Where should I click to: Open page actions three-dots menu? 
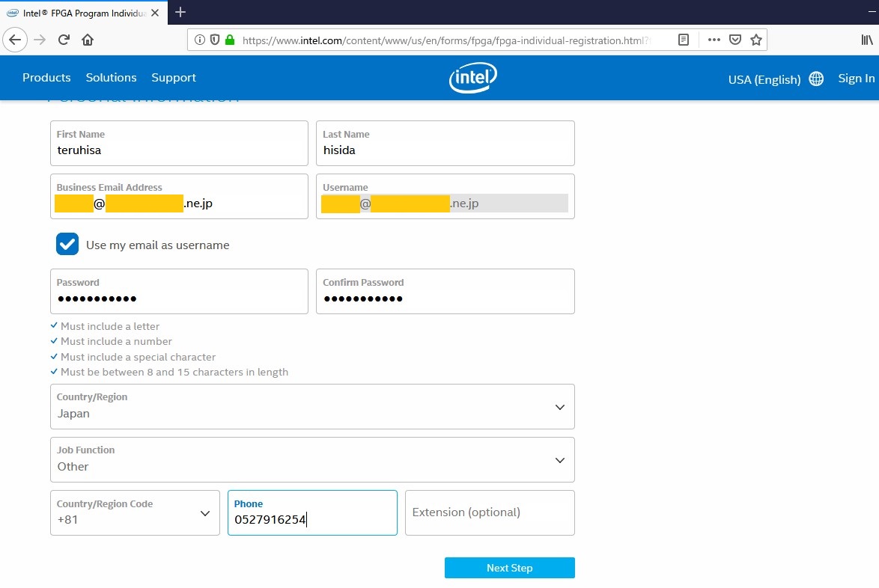pos(714,40)
